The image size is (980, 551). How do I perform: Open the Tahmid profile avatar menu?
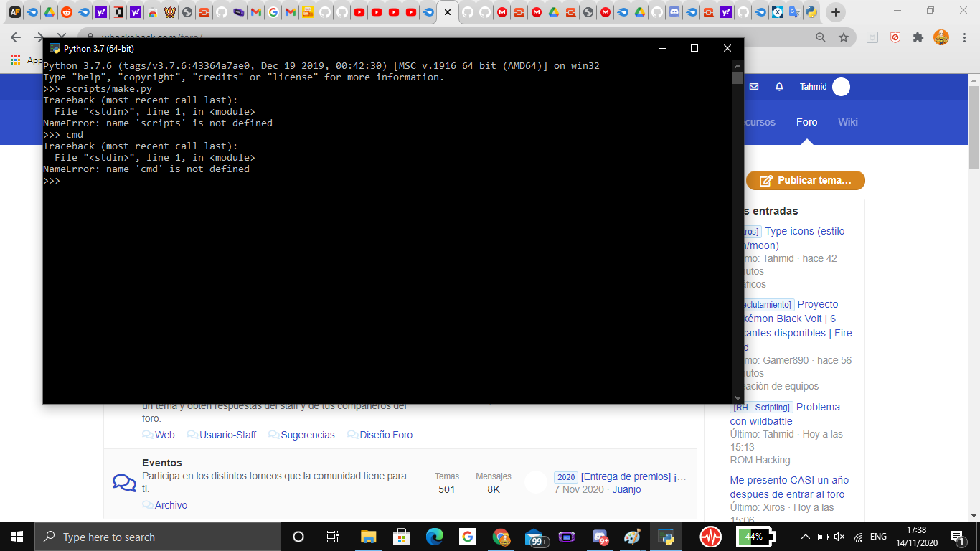point(840,86)
